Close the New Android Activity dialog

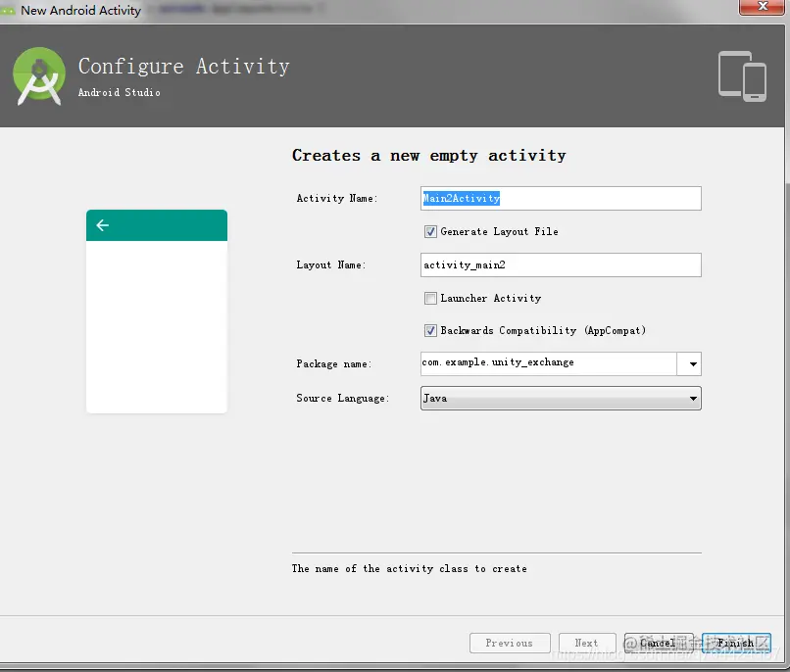(762, 7)
